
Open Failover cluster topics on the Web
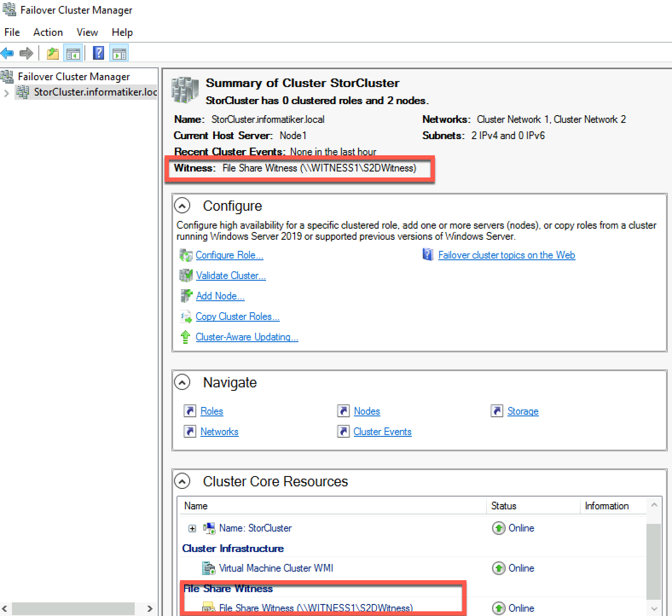507,255
